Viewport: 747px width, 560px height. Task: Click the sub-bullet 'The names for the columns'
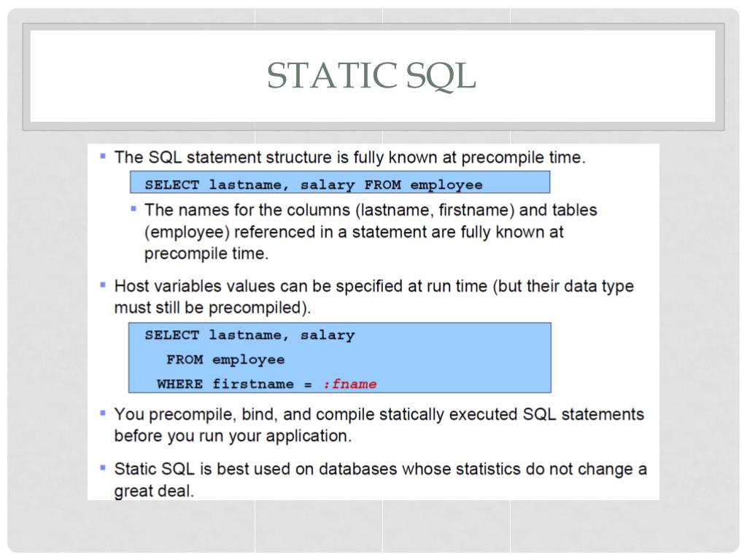371,210
